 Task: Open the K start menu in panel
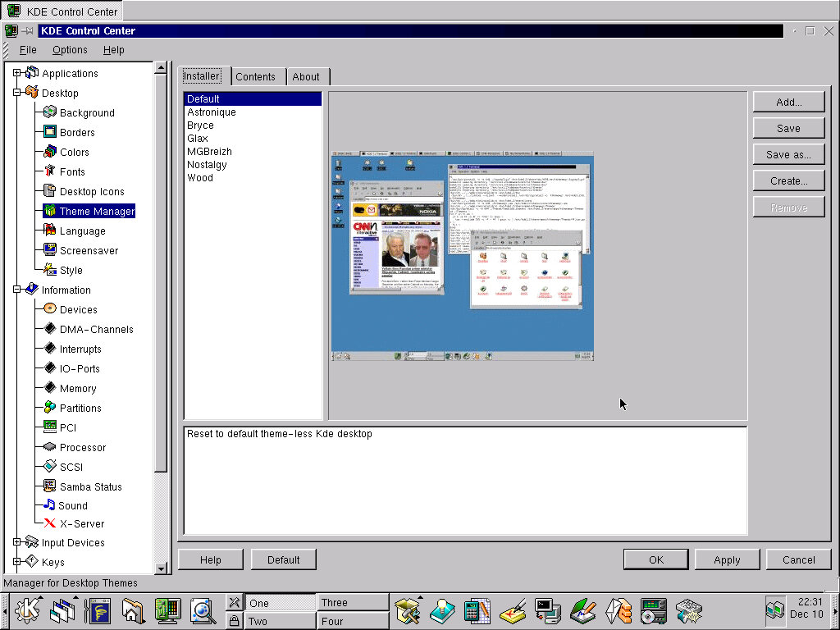(29, 609)
